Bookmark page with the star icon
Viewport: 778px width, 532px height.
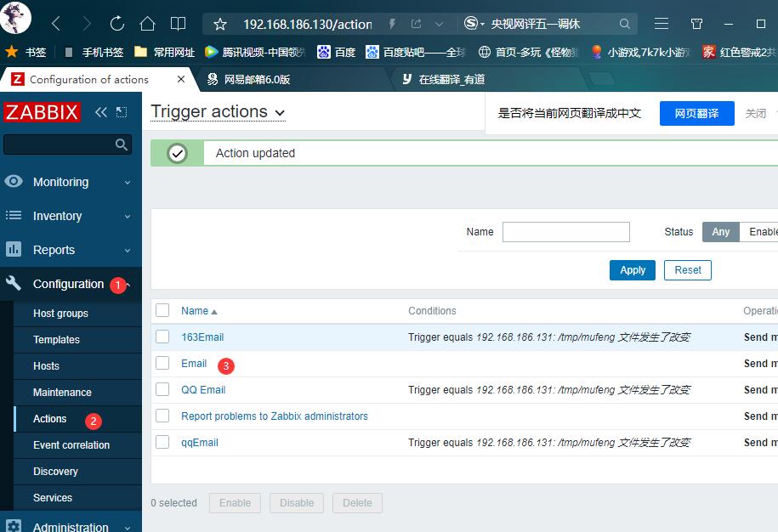pyautogui.click(x=220, y=24)
